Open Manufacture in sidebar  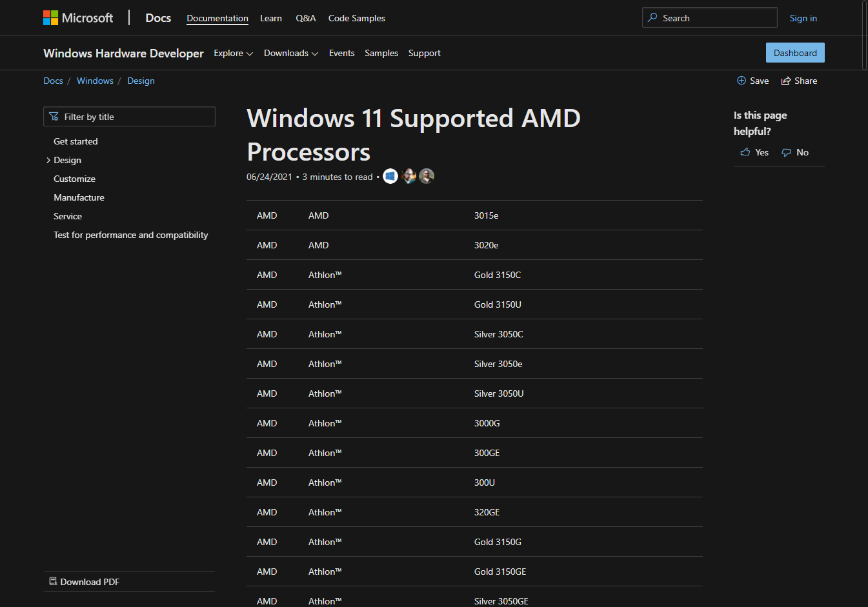pos(79,197)
